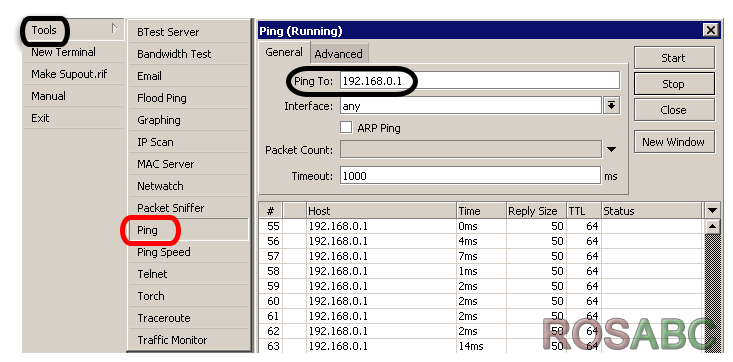
Task: Select ping result row 56
Action: click(x=481, y=241)
